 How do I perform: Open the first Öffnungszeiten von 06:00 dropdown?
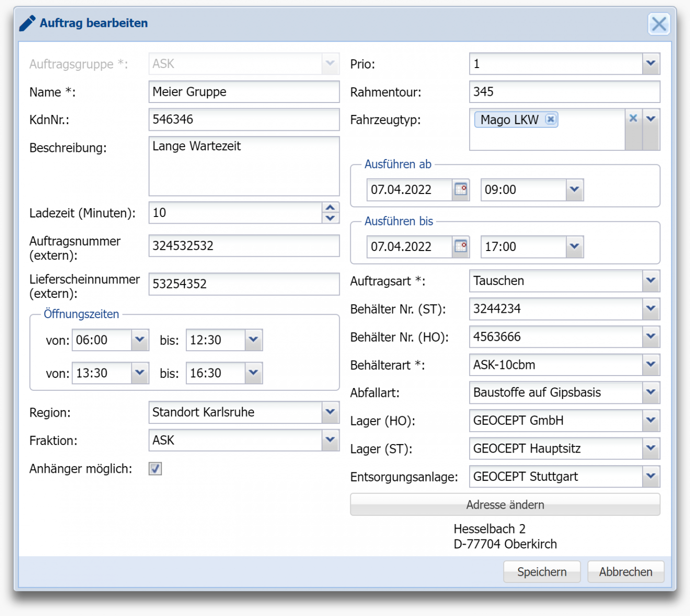coord(139,340)
